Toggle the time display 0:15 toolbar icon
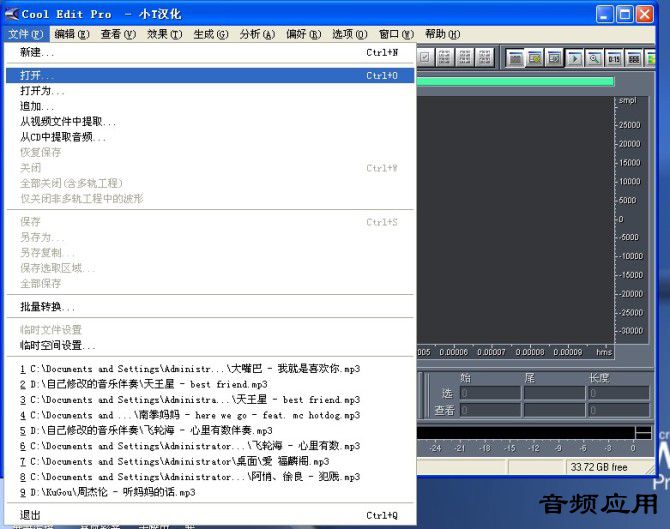 (x=614, y=58)
